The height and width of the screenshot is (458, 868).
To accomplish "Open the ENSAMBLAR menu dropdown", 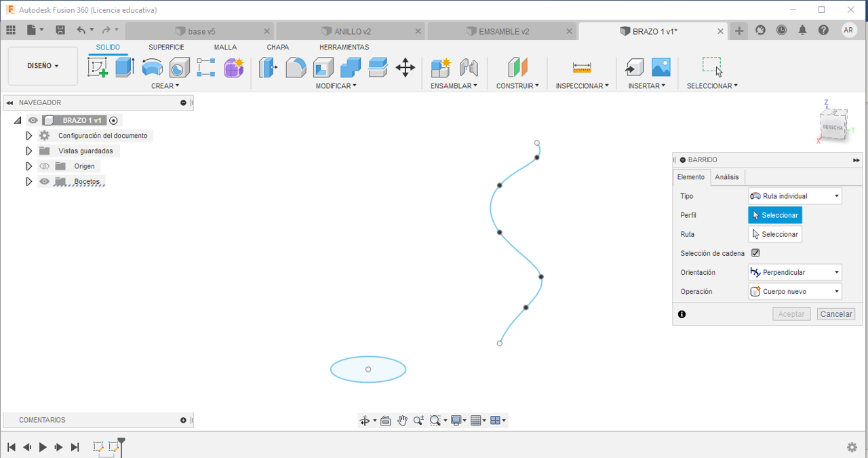I will point(454,86).
